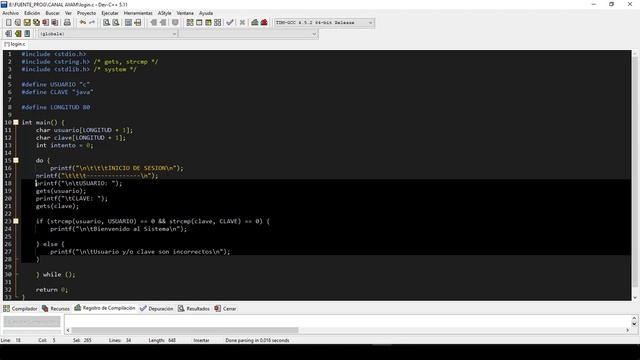Screen dimensions: 640x360
Task: Go to function toolbar icon
Action: pos(128,22)
